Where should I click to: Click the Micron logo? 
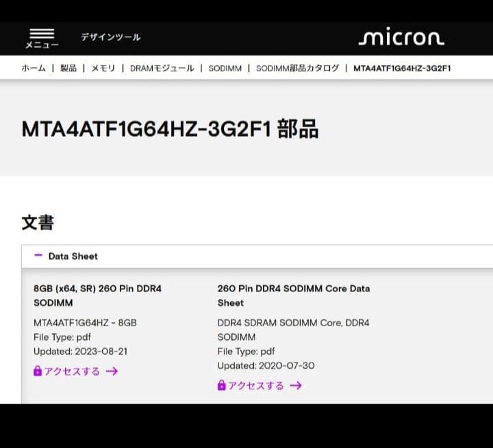401,37
